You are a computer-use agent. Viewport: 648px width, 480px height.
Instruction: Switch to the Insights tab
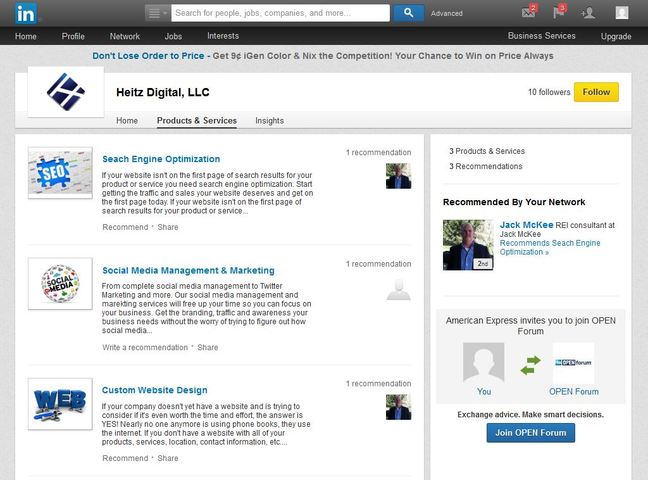point(269,121)
